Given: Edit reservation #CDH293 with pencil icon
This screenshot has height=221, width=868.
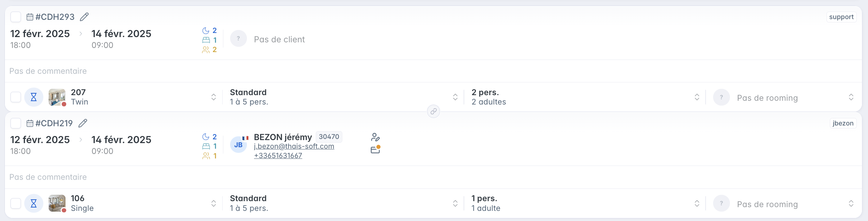Looking at the screenshot, I should point(84,17).
